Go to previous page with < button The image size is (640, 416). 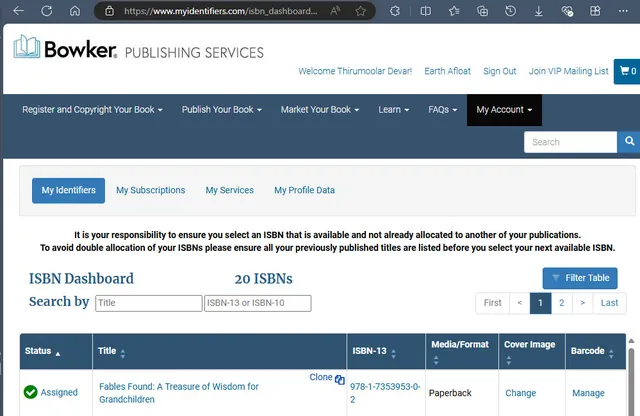click(520, 303)
